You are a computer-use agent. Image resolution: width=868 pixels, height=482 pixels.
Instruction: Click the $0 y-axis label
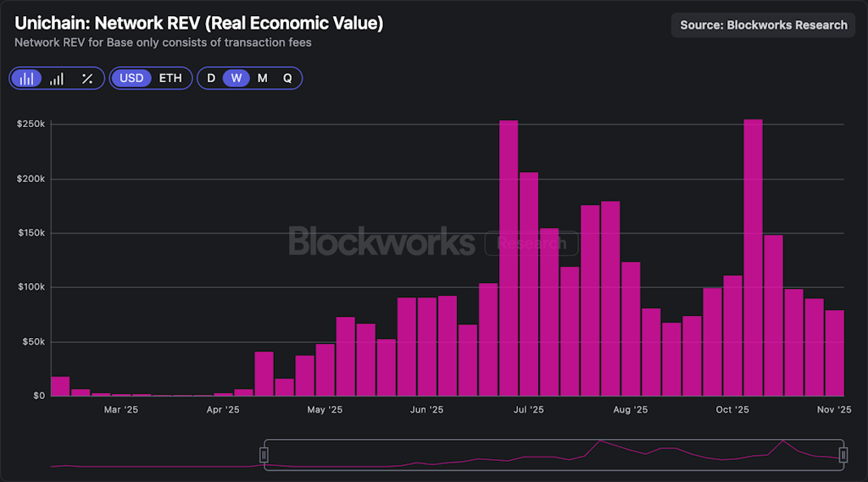(39, 396)
